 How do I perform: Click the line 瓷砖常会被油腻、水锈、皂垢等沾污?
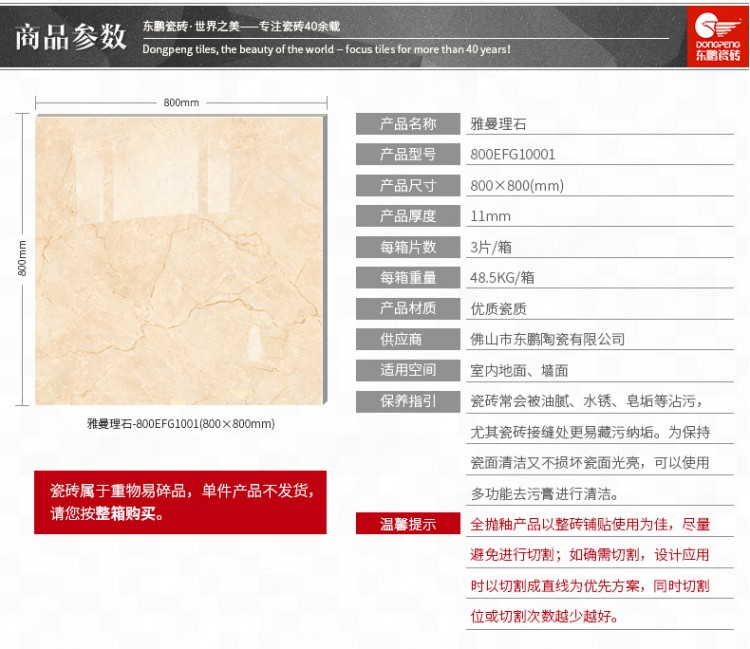(586, 401)
